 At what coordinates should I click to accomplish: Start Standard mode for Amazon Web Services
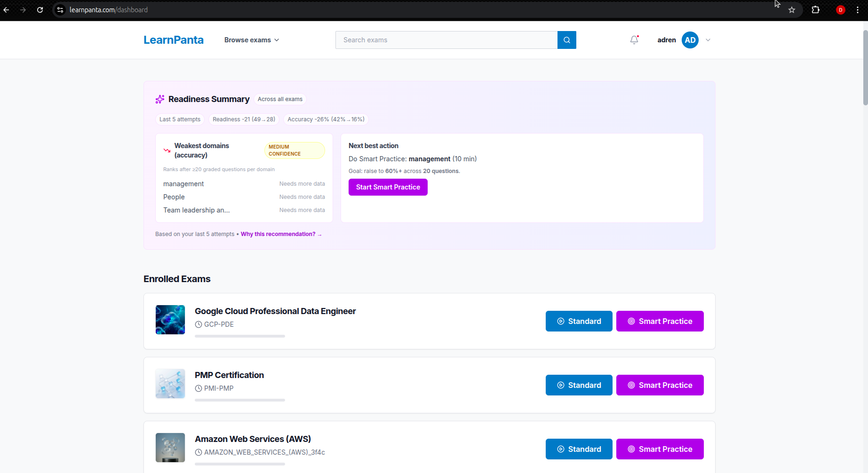(x=579, y=449)
